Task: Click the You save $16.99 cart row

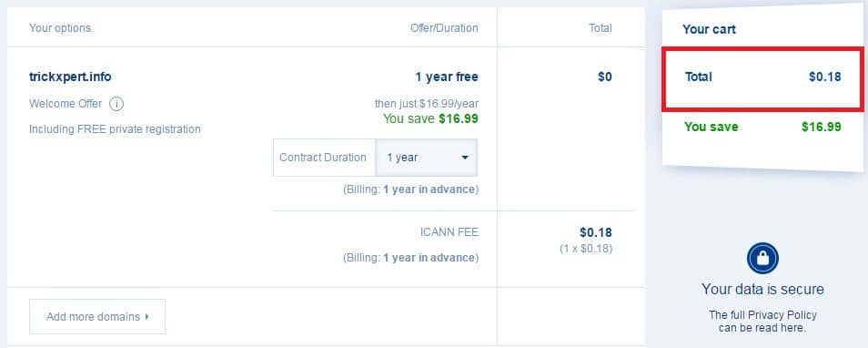Action: 762,127
